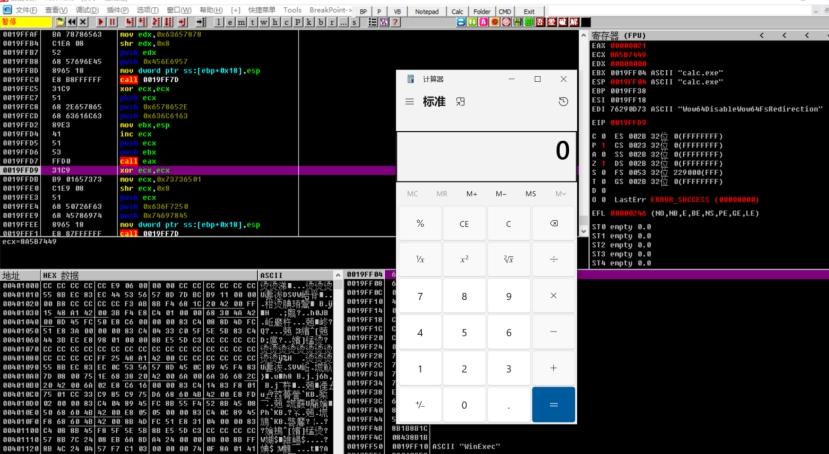Toggle calculator keep-on-top icon beside 标准
The height and width of the screenshot is (454, 829).
(x=460, y=101)
